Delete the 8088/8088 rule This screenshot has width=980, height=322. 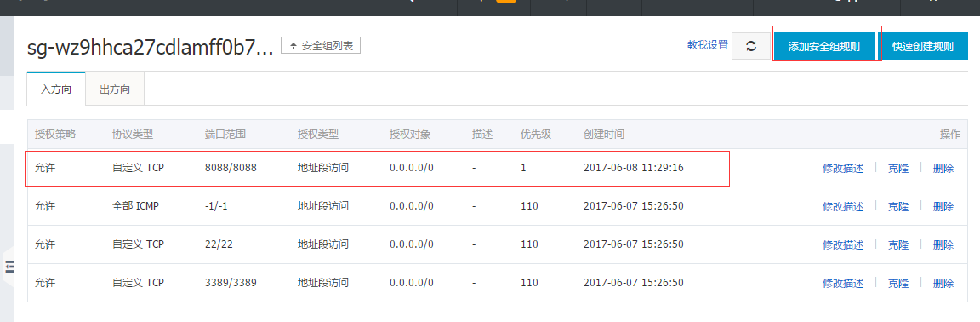coord(943,168)
